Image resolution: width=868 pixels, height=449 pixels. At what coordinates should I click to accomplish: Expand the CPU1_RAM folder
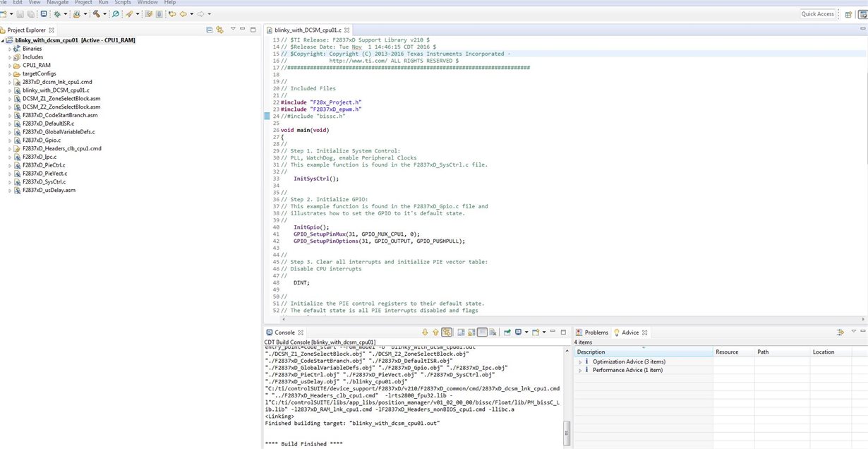(x=10, y=66)
